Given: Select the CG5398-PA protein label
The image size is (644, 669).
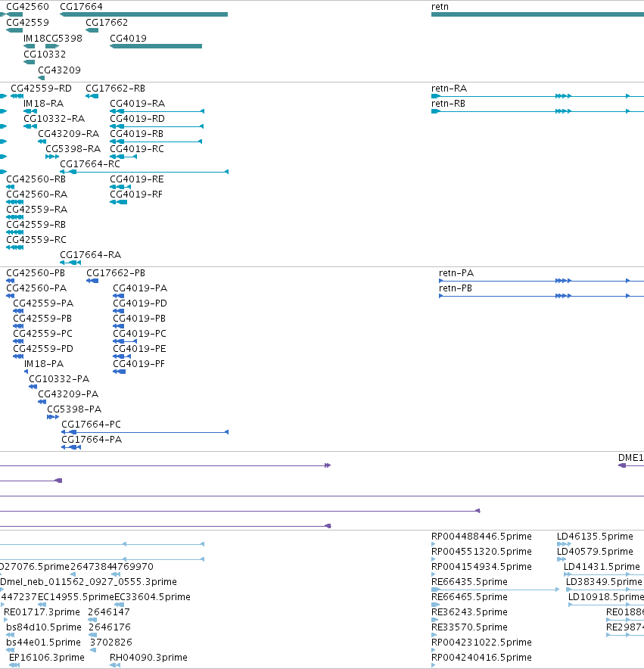Looking at the screenshot, I should 74,409.
